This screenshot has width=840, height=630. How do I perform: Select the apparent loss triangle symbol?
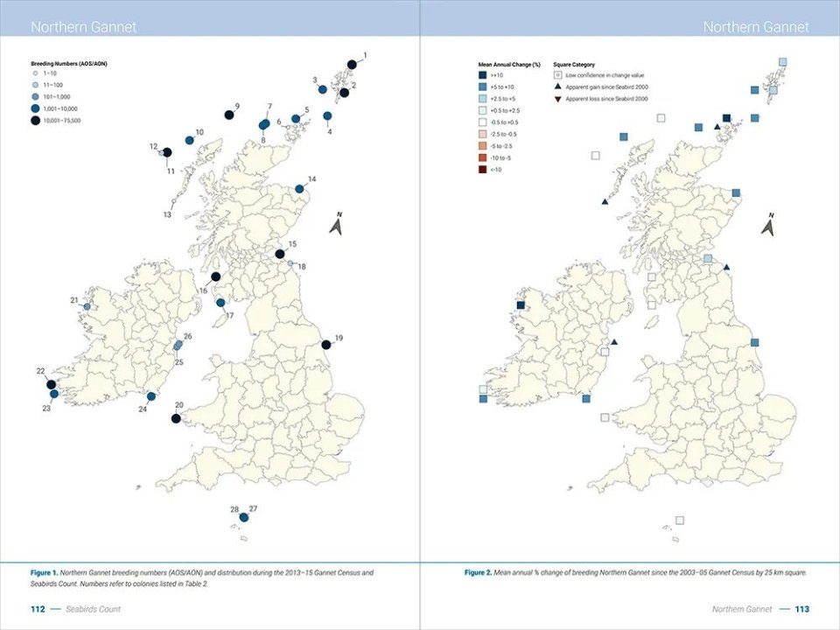pyautogui.click(x=557, y=98)
